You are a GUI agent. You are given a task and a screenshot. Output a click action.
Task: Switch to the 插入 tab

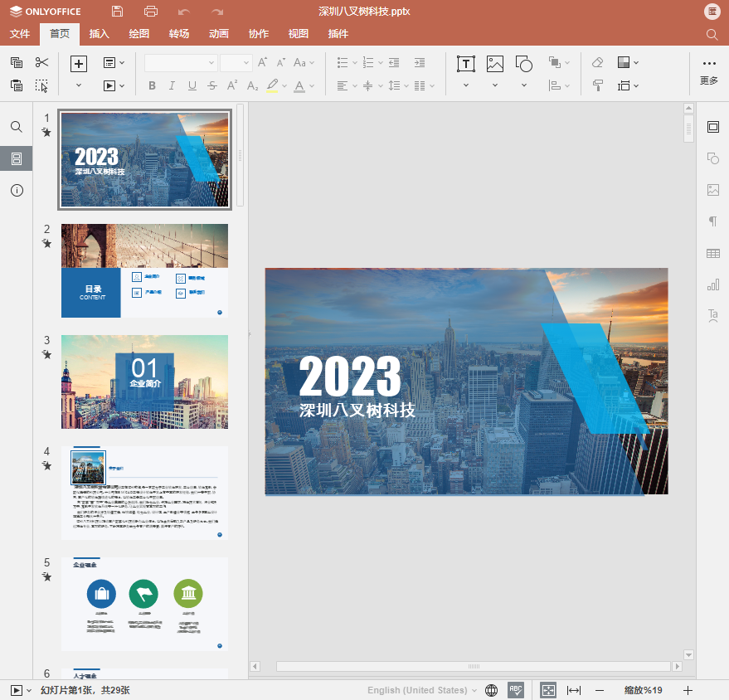click(100, 34)
